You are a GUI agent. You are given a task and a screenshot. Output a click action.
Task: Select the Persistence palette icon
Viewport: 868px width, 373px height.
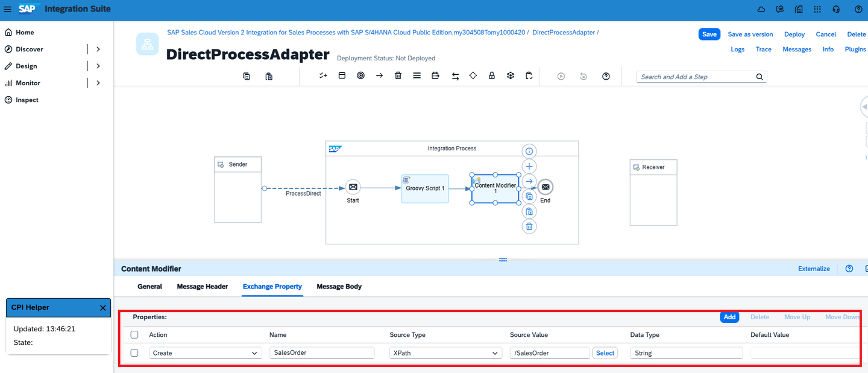(x=511, y=75)
